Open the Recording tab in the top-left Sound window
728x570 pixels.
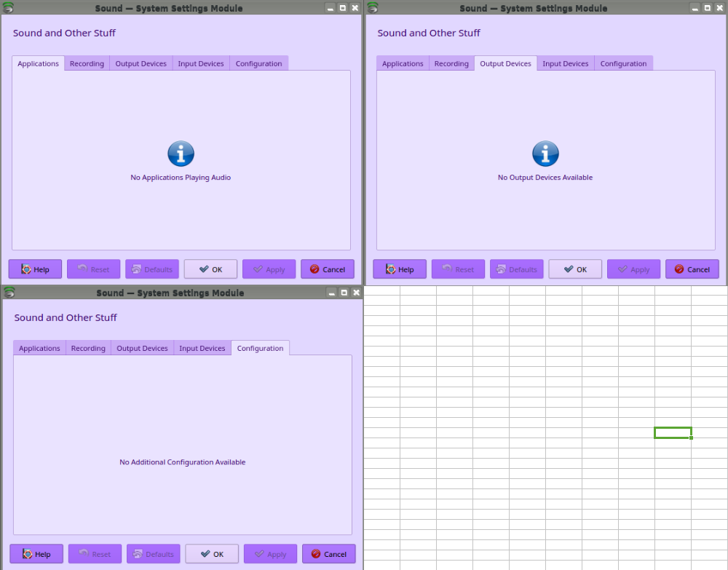87,64
